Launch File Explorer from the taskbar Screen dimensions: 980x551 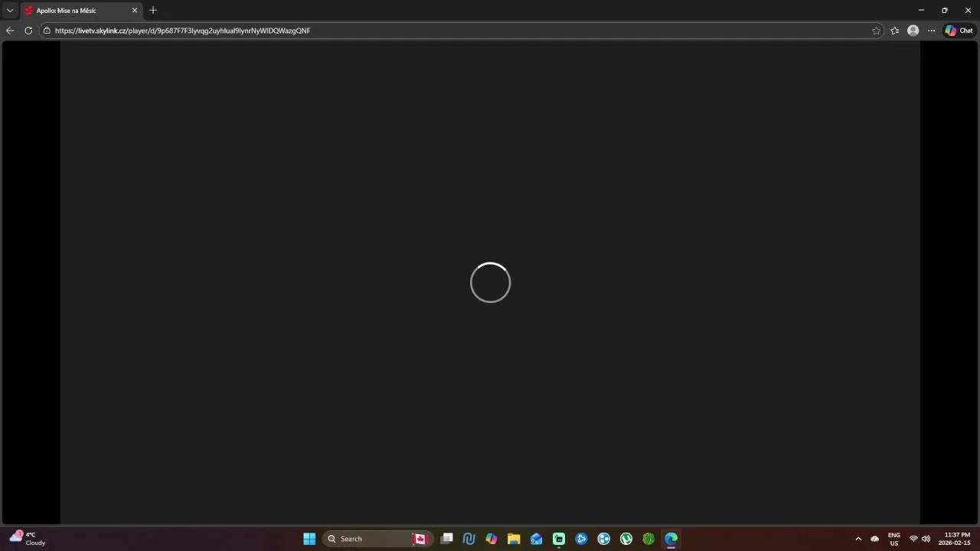pyautogui.click(x=513, y=539)
